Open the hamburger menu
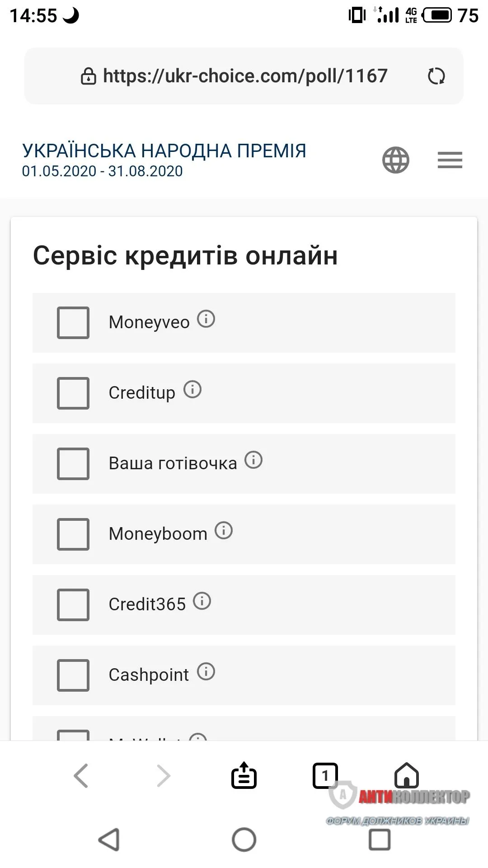488x868 pixels. [x=450, y=160]
